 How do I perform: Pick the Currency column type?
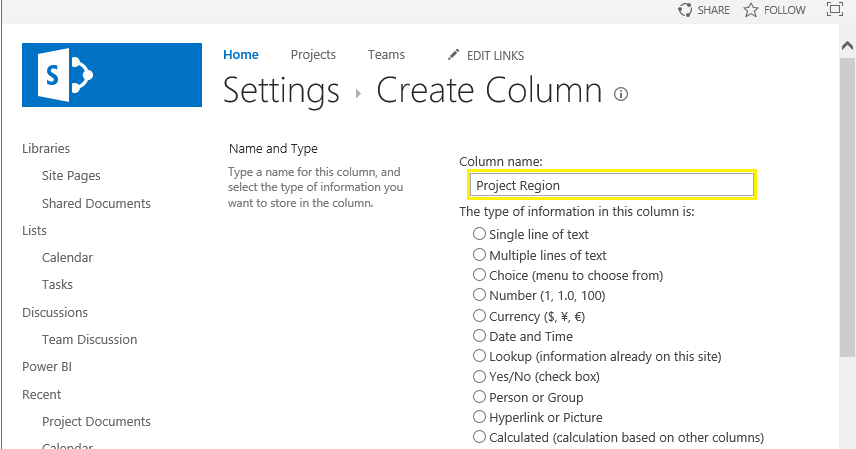[479, 316]
